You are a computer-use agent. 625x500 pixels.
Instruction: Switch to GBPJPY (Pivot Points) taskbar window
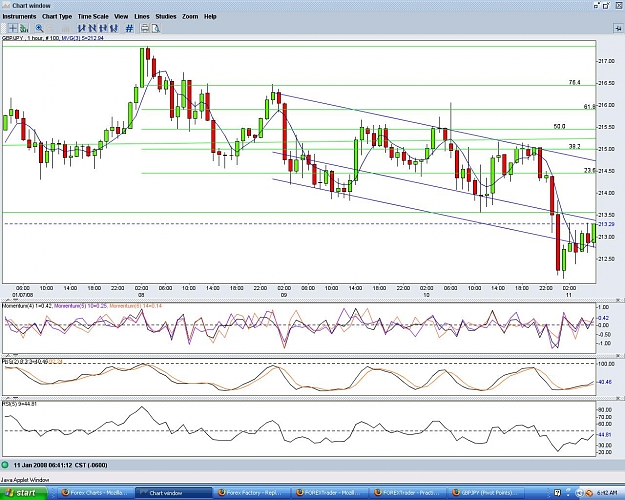[x=485, y=493]
